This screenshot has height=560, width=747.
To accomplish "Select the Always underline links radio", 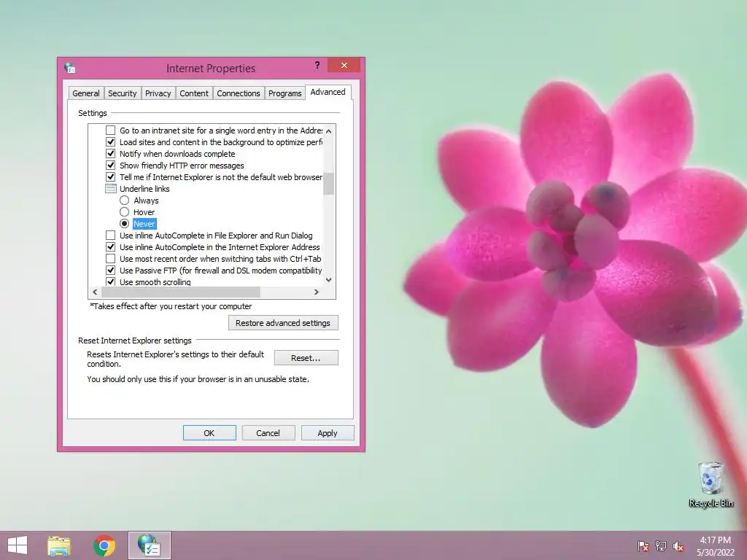I will [124, 200].
